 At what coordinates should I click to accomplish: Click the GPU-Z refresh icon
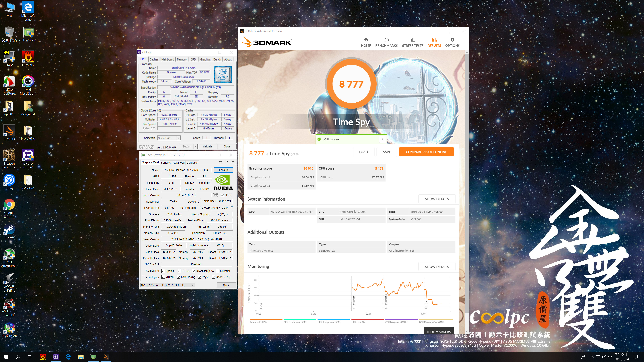pos(227,162)
